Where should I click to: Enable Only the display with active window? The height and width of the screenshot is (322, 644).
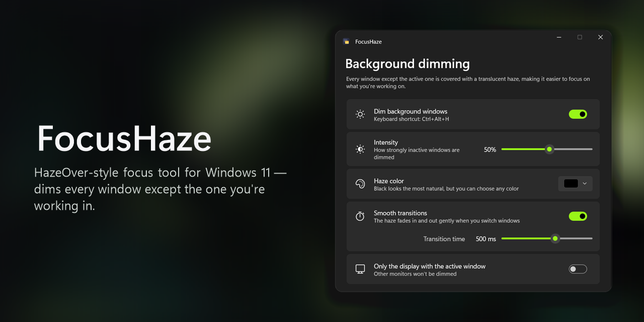tap(578, 269)
